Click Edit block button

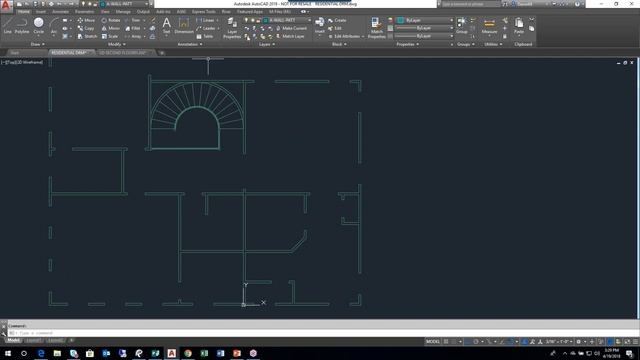click(335, 28)
